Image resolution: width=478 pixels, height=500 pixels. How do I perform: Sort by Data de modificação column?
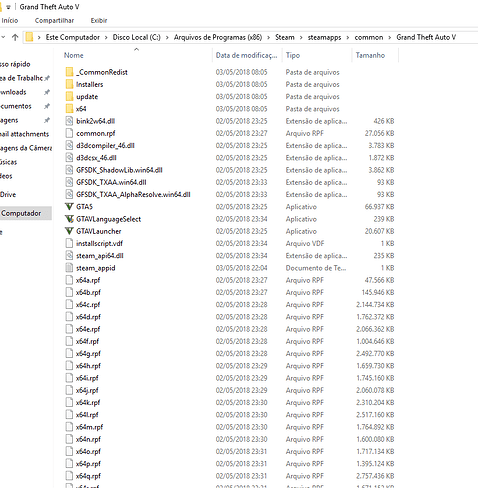tap(247, 55)
